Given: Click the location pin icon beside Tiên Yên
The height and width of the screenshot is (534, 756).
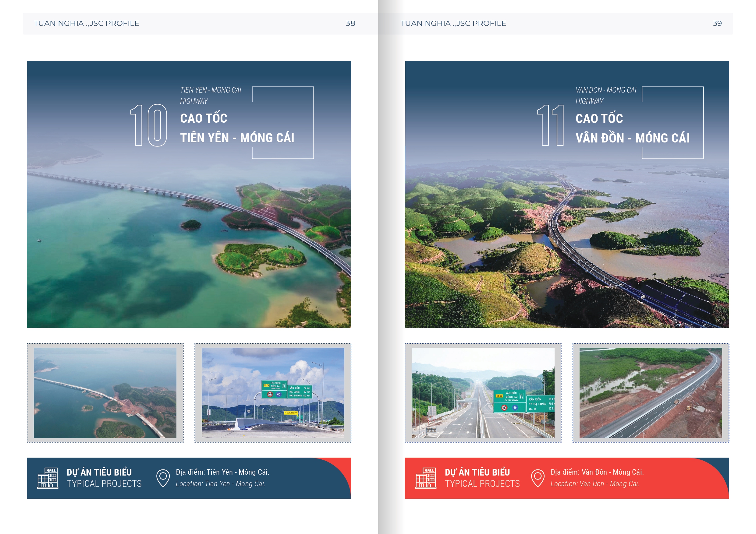Looking at the screenshot, I should (x=163, y=478).
